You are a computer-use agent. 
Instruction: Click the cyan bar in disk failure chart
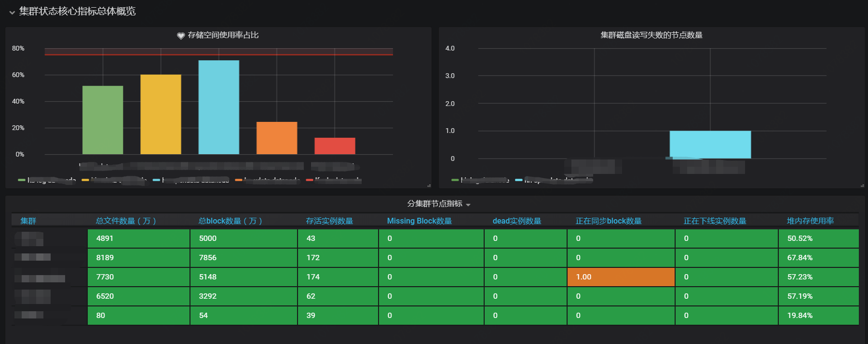710,145
